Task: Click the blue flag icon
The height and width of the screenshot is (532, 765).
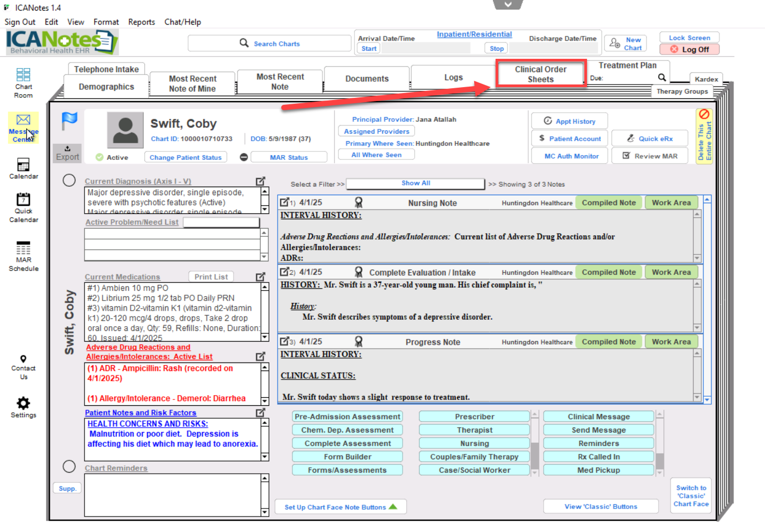Action: [x=69, y=121]
